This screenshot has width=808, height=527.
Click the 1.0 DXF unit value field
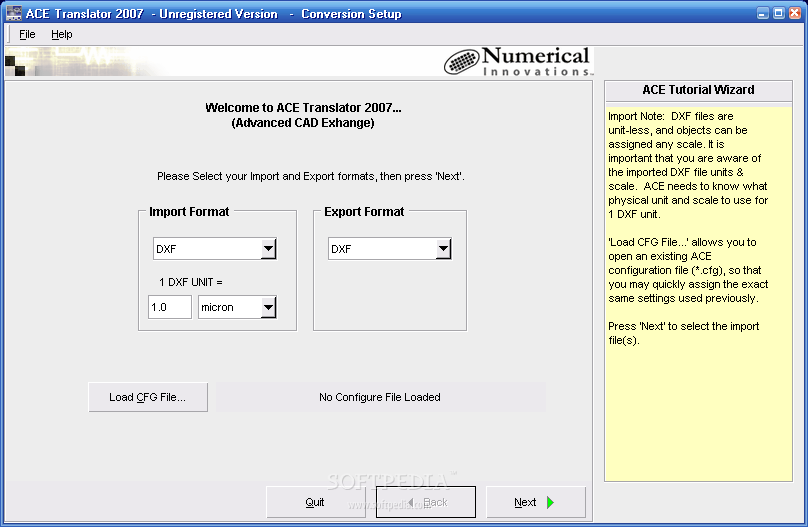pyautogui.click(x=170, y=307)
